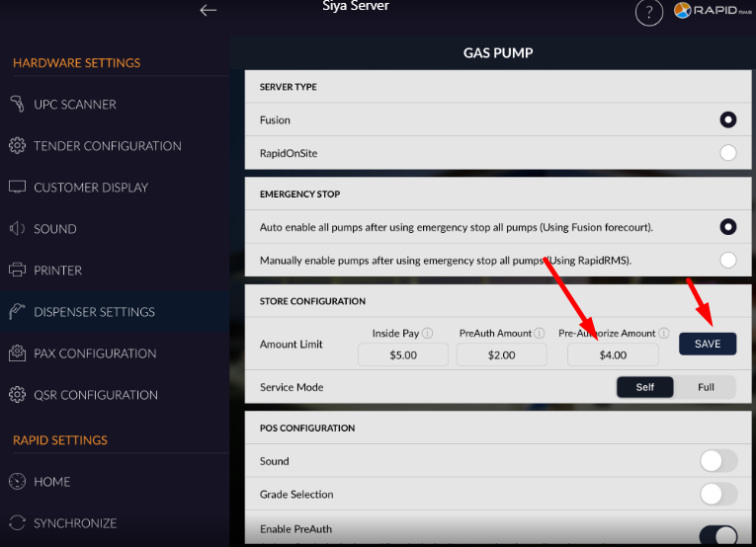Switch Service Mode to Full
The image size is (756, 547).
tap(706, 387)
